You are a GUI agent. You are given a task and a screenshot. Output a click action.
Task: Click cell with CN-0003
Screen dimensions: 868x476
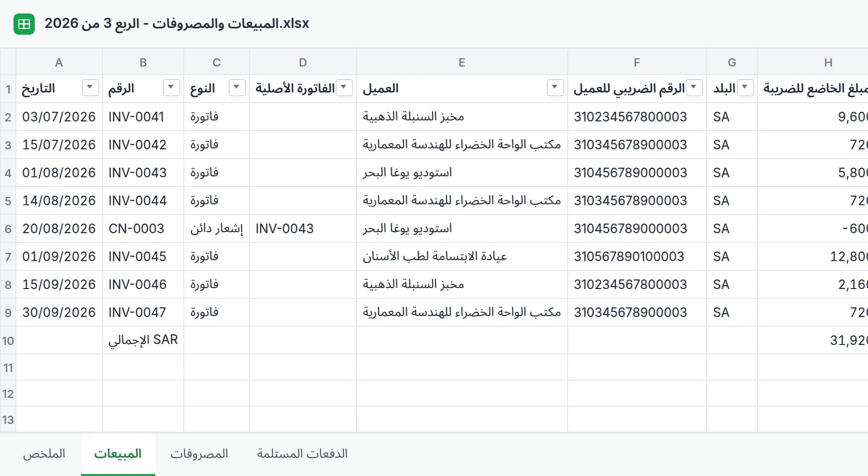tap(143, 229)
